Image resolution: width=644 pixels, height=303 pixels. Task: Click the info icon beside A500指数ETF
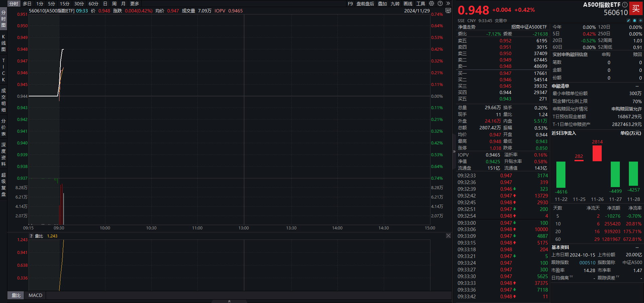click(625, 5)
